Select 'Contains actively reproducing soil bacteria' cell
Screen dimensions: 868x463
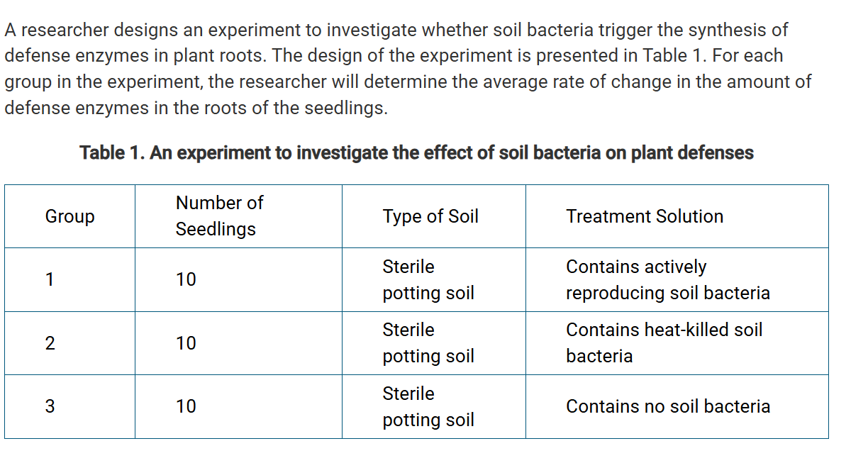pos(667,279)
